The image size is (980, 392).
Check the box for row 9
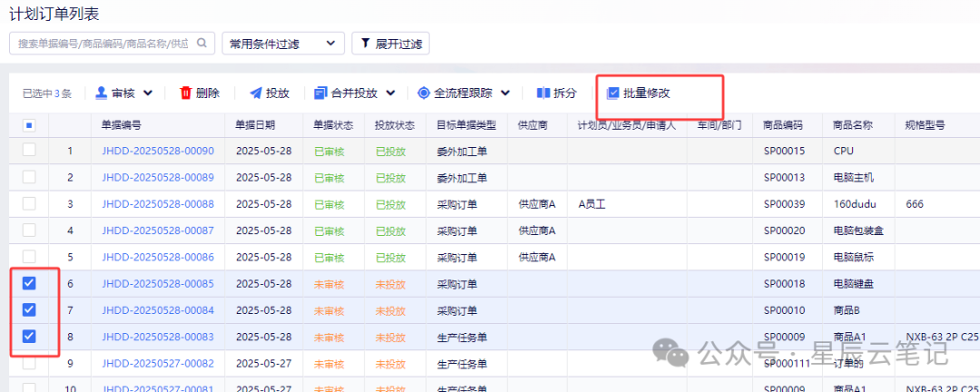point(29,363)
